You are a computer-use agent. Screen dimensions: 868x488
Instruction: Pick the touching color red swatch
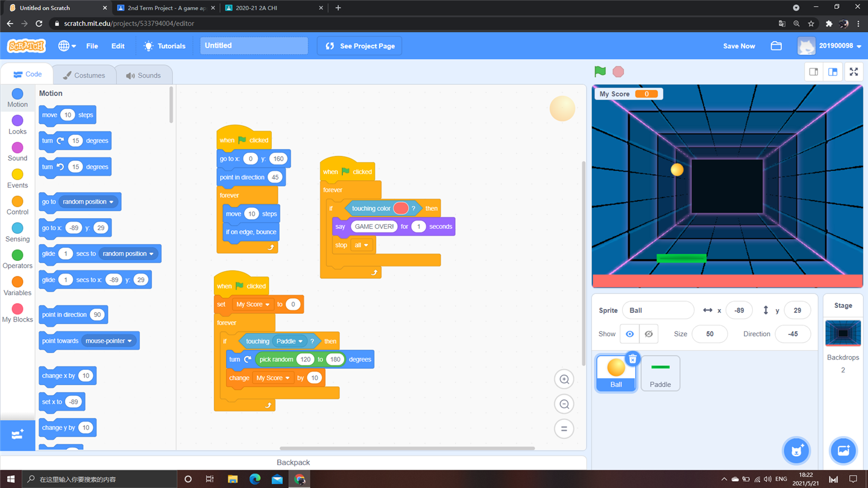[x=401, y=208]
